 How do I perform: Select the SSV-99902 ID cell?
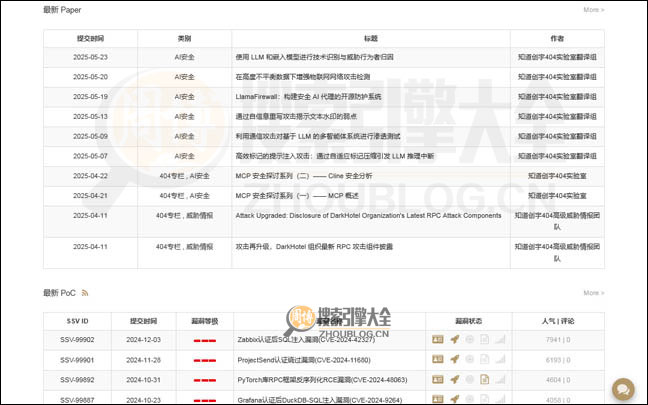(x=77, y=340)
